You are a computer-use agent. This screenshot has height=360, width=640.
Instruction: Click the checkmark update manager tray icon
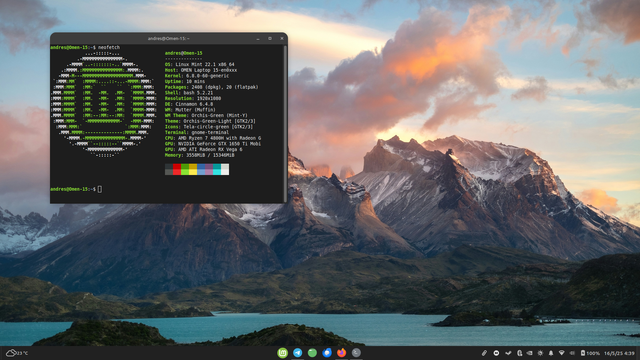coord(508,353)
